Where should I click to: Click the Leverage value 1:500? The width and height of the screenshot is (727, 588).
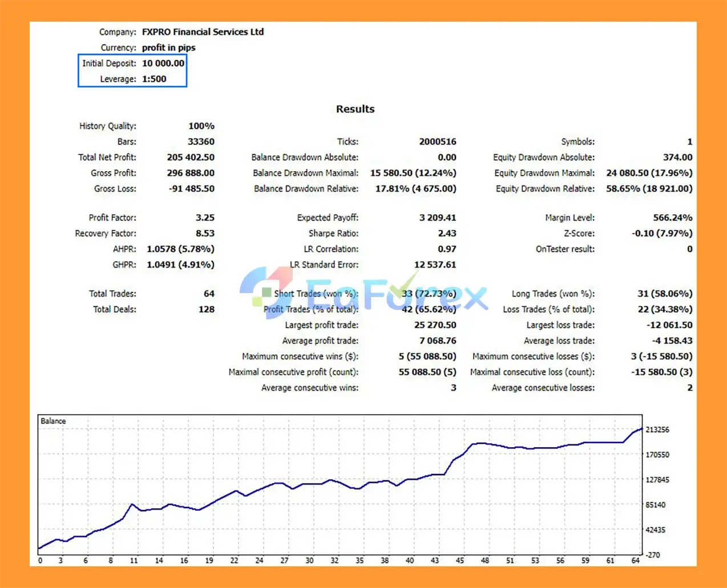click(x=154, y=79)
